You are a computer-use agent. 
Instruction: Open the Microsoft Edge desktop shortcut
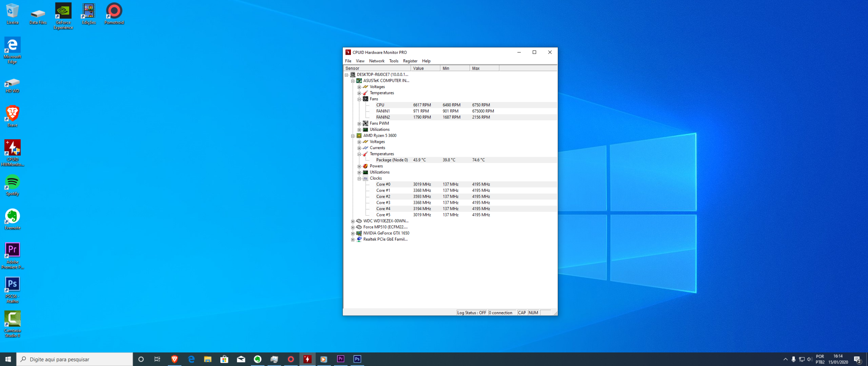12,50
